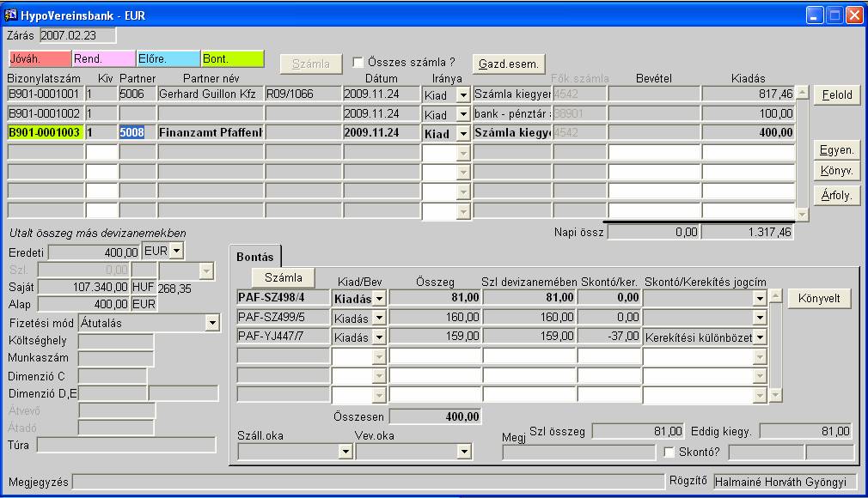This screenshot has width=868, height=498.
Task: Click the Könyv. button
Action: 837,170
